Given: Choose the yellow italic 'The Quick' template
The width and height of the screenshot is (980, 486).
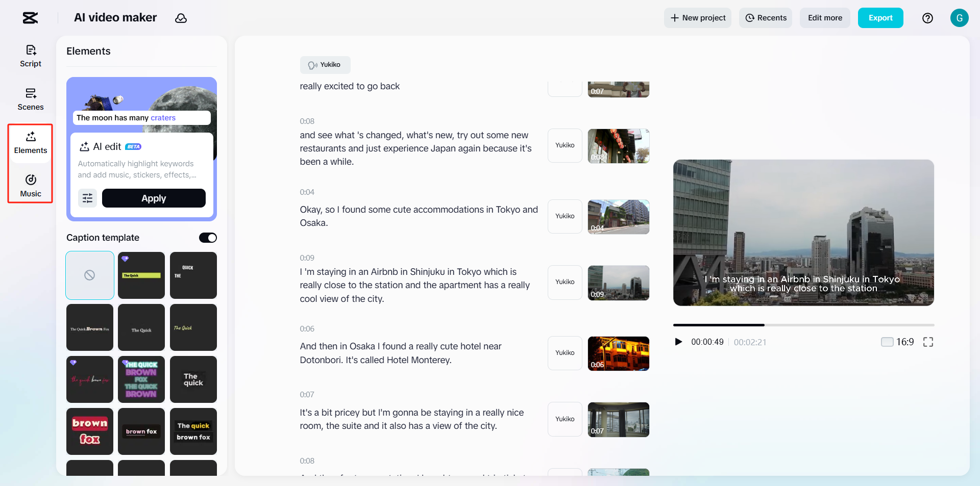Looking at the screenshot, I should click(x=193, y=327).
